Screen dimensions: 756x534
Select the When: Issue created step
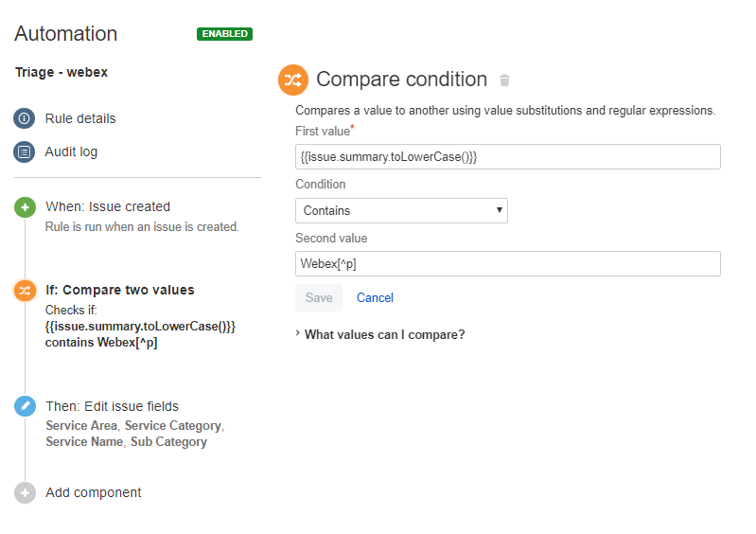[108, 206]
